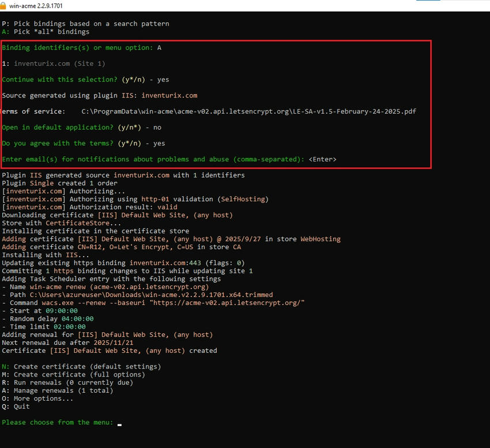Click '- Time limit 02:00:00' line
Screen dimensions: 490x448
point(44,327)
